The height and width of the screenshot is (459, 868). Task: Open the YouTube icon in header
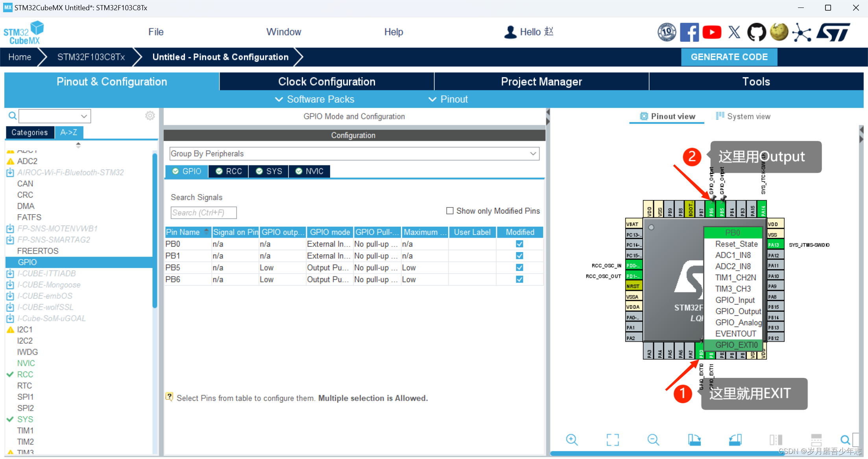pos(712,32)
